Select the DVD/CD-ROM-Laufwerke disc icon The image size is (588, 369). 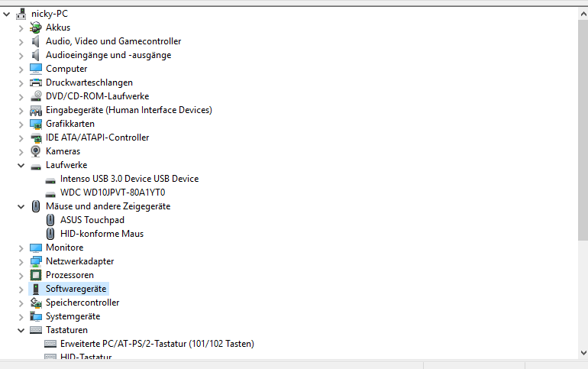tap(36, 96)
